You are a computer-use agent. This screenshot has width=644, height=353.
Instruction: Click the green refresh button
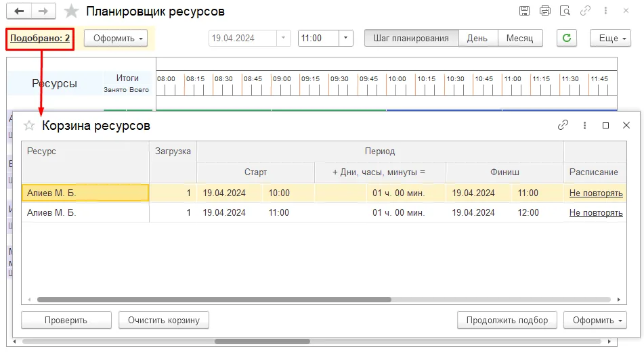tap(567, 38)
